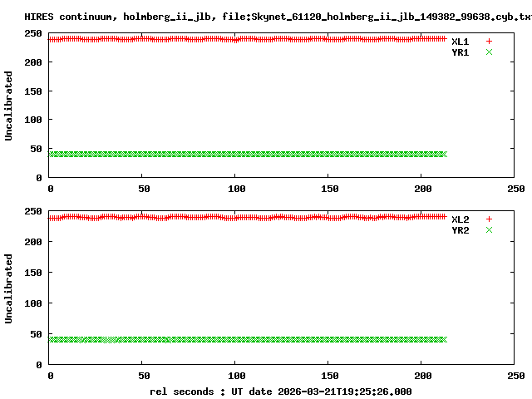Click the green cross marker beside YR2
Screen dimensions: 532x399
point(489,230)
